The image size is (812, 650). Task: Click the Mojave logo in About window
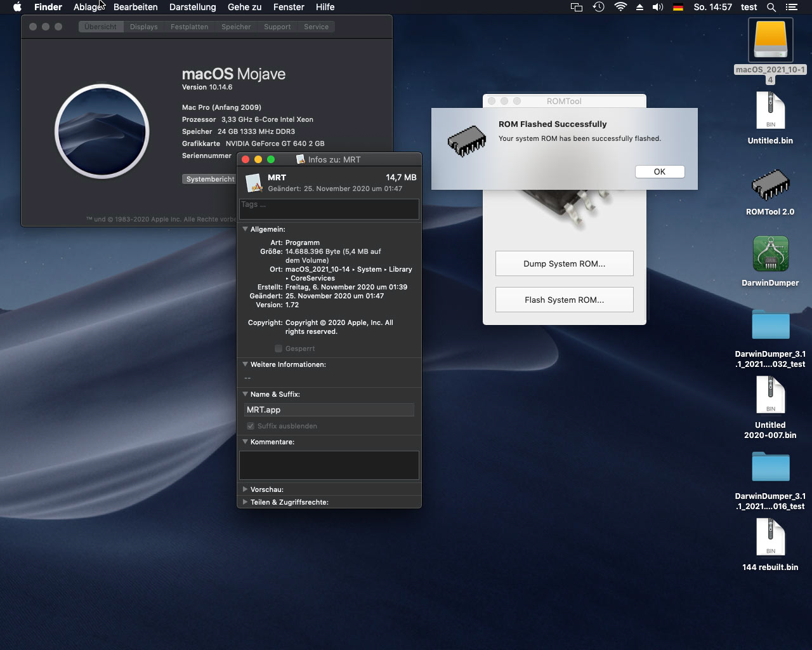(101, 131)
